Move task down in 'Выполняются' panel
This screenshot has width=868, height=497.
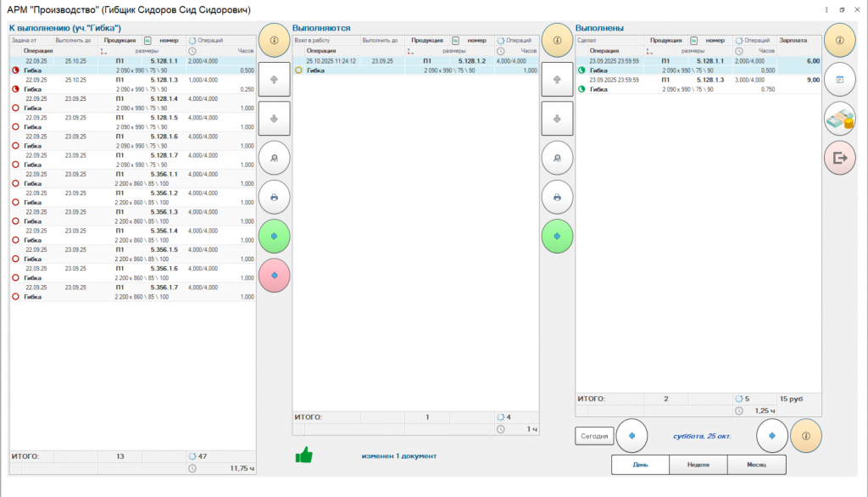(557, 119)
